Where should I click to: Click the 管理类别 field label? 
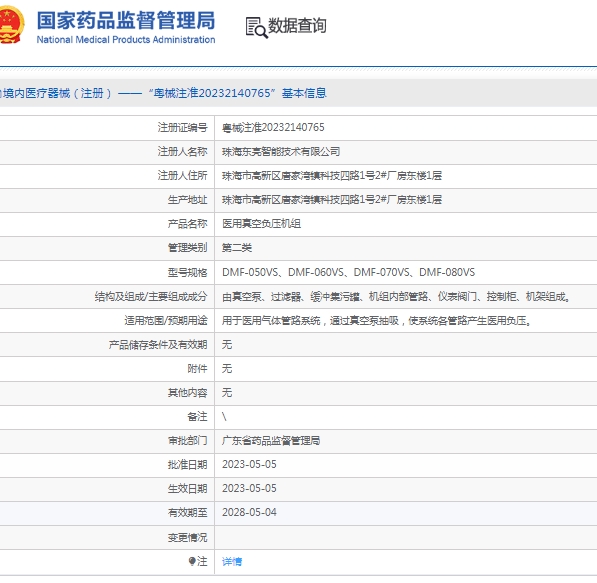click(x=187, y=248)
